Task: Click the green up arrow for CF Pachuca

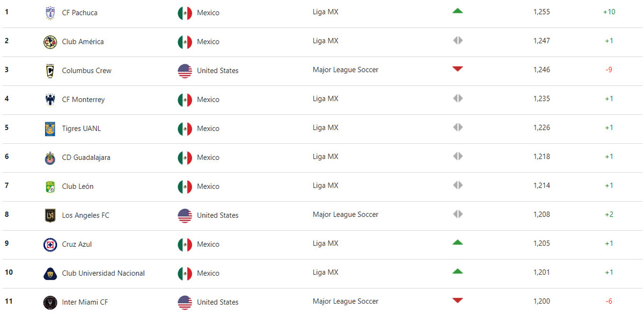Action: 457,11
